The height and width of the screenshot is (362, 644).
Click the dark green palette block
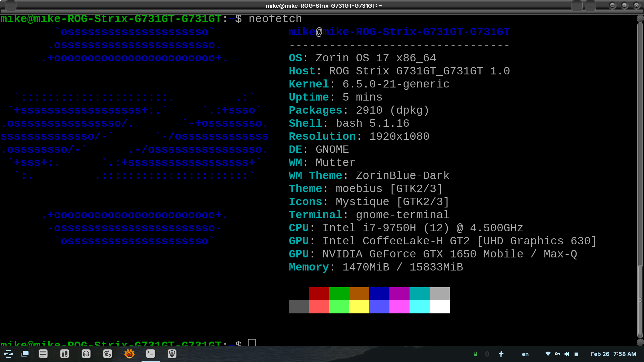pyautogui.click(x=339, y=294)
